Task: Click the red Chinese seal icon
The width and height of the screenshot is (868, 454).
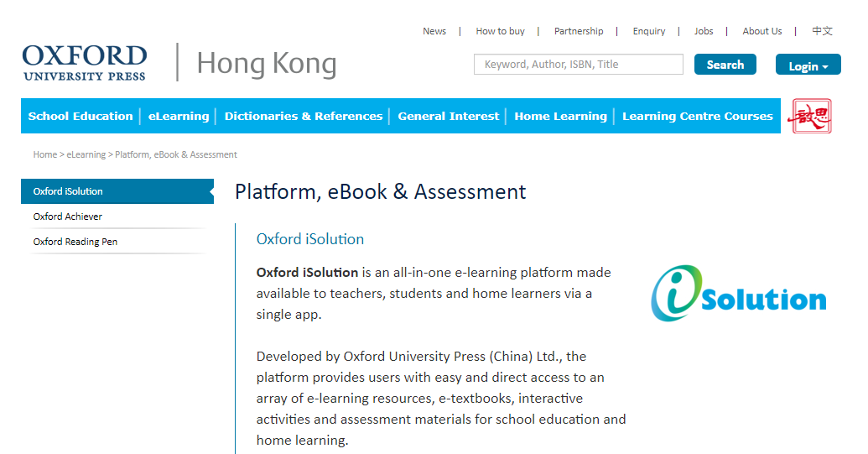Action: click(x=811, y=117)
